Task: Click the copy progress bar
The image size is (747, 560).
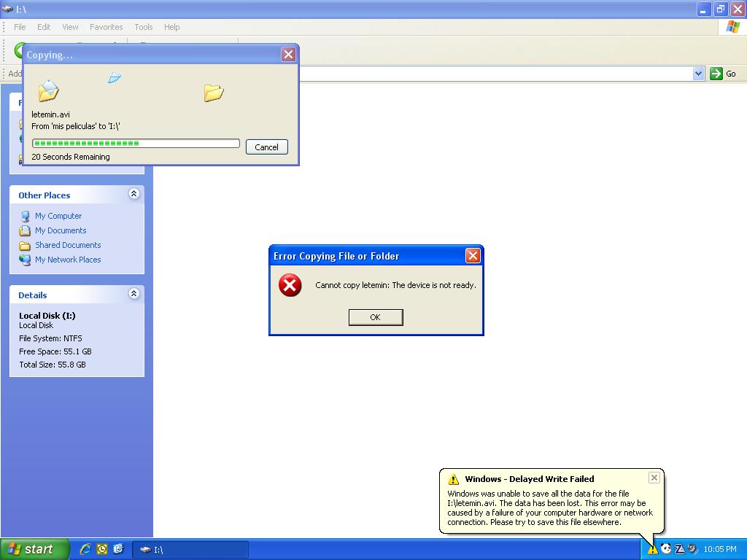Action: 136,144
